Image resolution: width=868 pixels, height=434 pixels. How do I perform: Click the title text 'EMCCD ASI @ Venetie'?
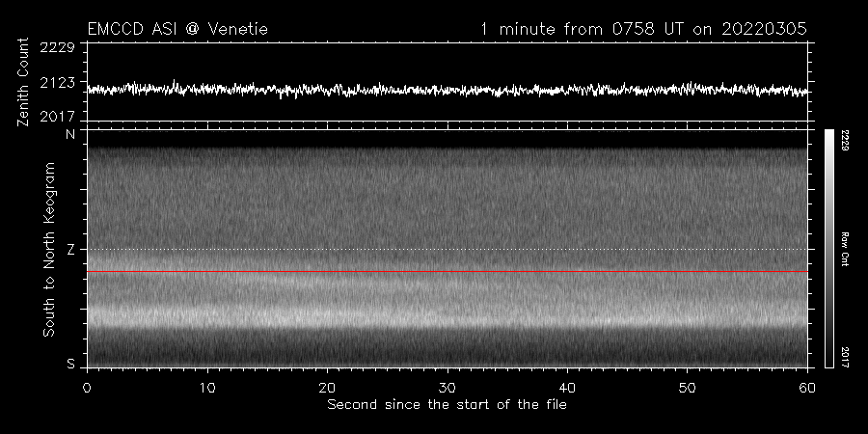pyautogui.click(x=177, y=29)
